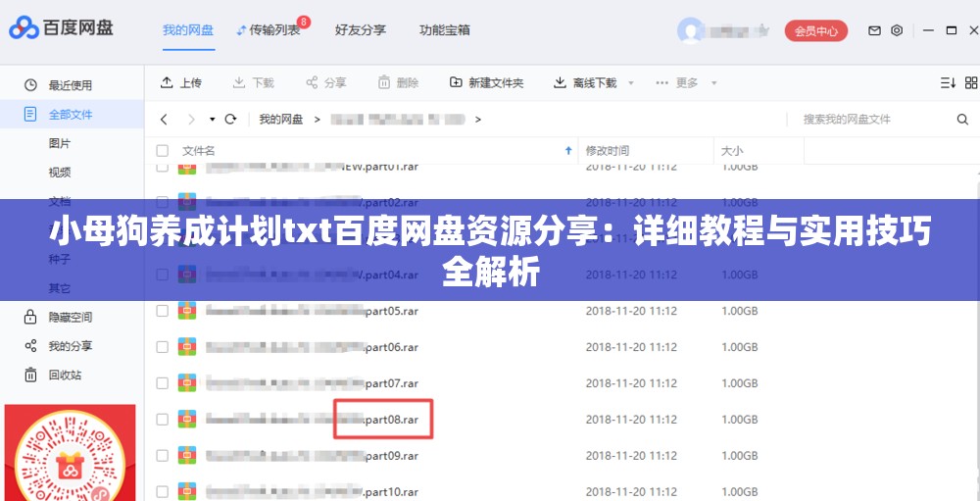Open the settings icon in title bar

[897, 30]
